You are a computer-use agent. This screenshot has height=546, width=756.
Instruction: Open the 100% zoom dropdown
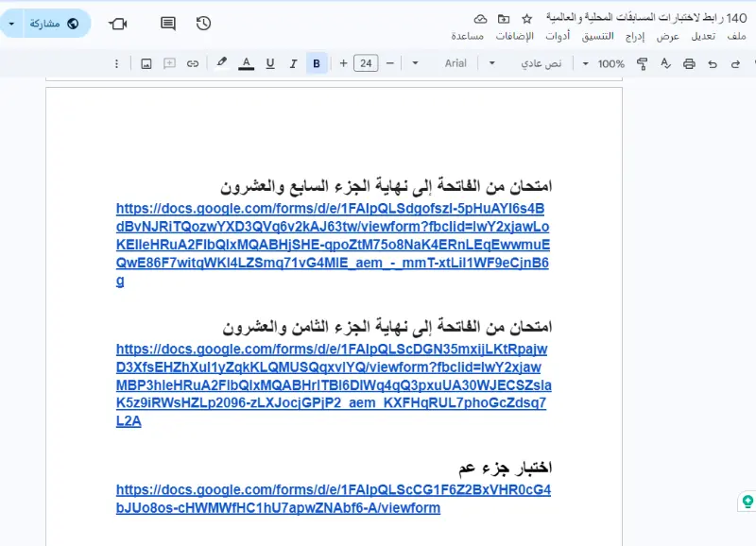[603, 63]
